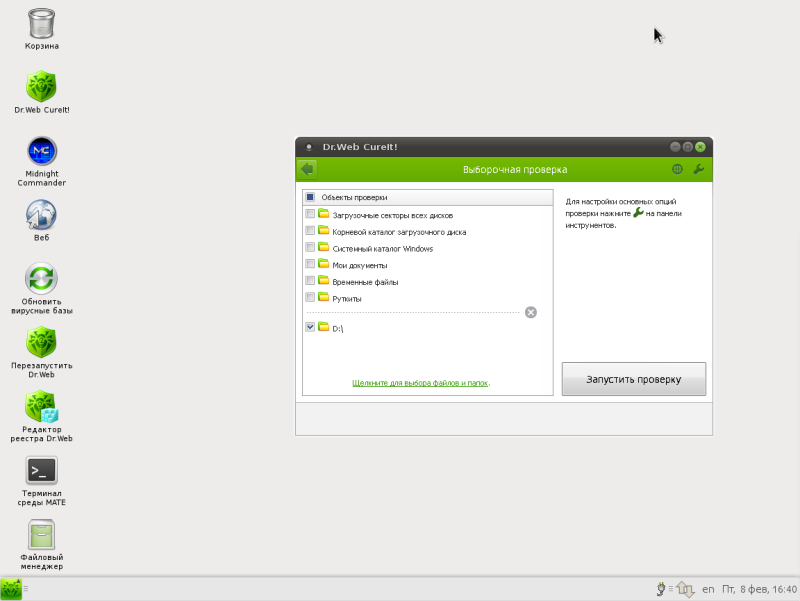This screenshot has width=800, height=601.
Task: Click the en keyboard layout indicator
Action: (708, 589)
